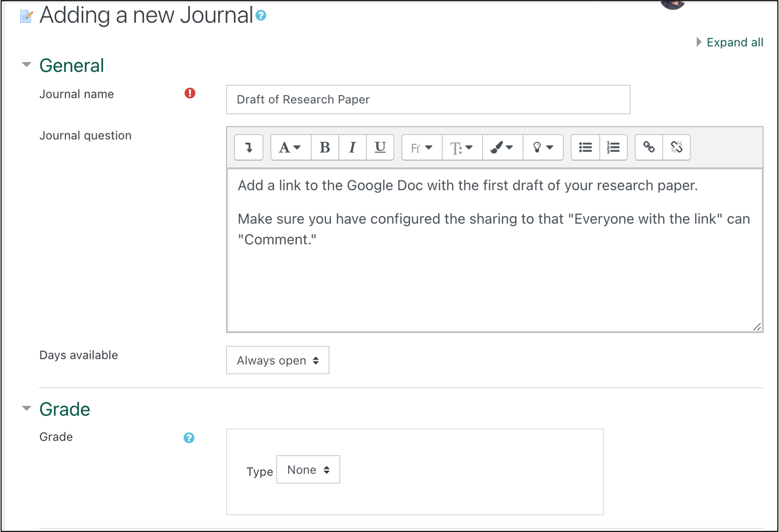This screenshot has width=779, height=532.
Task: Insert an ordered numbered list
Action: click(x=613, y=147)
